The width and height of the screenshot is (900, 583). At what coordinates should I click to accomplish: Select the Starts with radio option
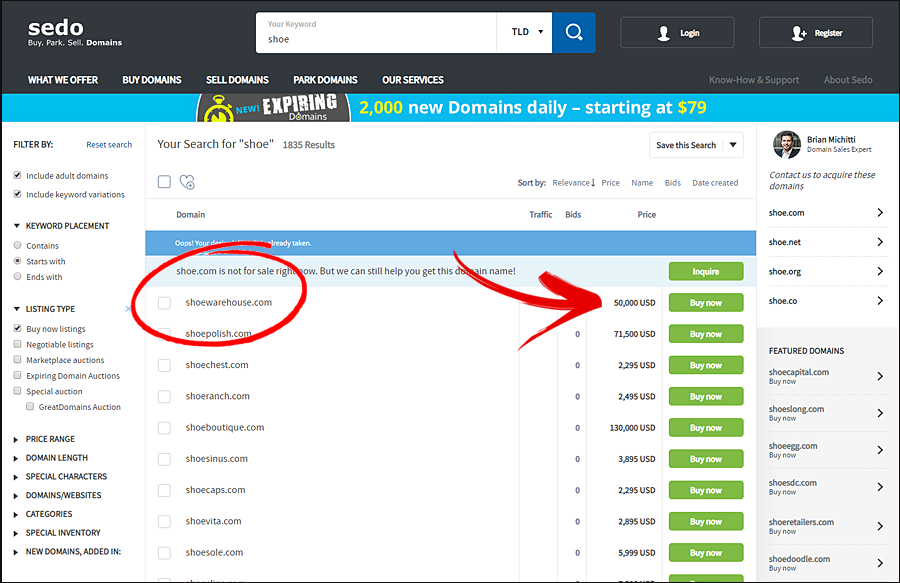pos(17,261)
